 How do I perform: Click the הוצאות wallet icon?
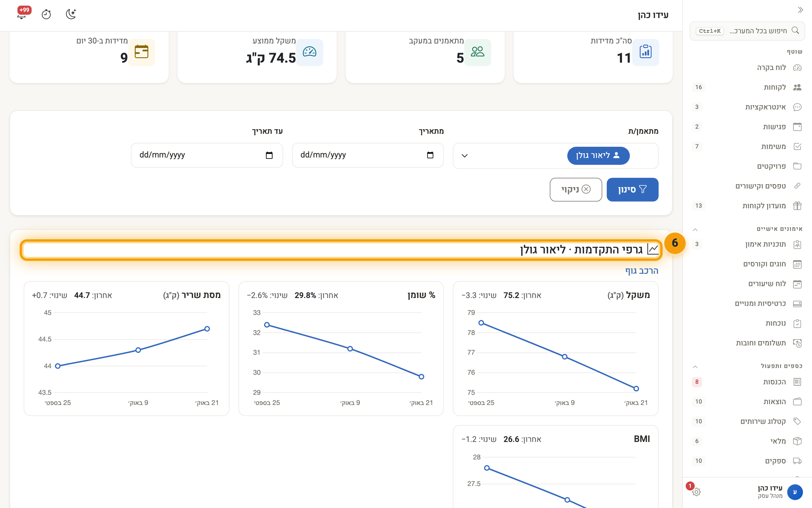click(797, 402)
